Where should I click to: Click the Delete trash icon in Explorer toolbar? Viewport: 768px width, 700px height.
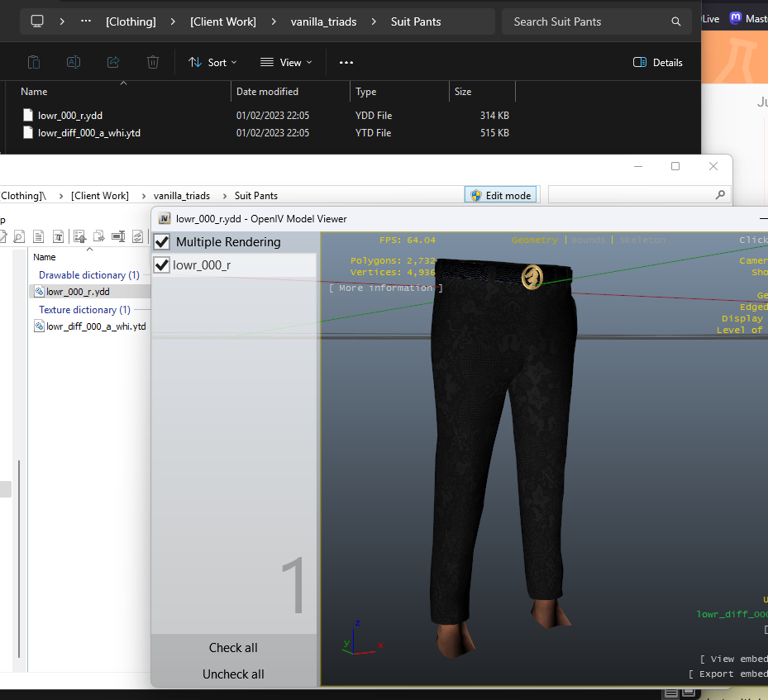click(x=154, y=62)
